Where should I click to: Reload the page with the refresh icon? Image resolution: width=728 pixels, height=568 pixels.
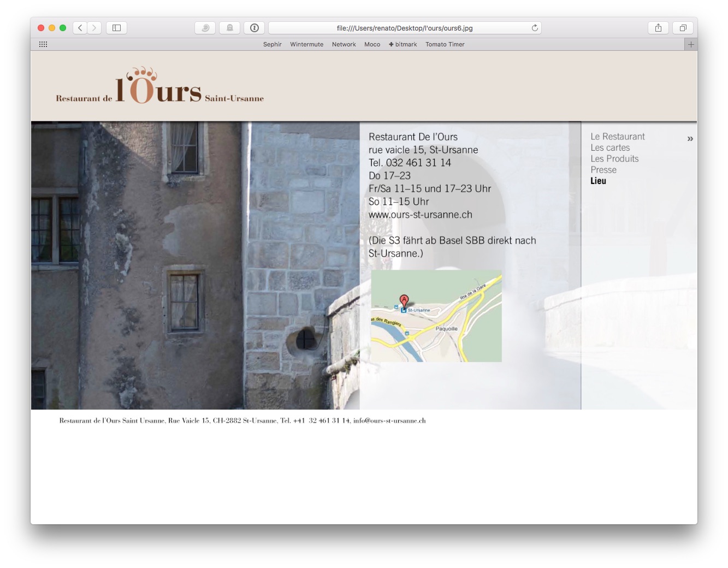click(x=535, y=28)
